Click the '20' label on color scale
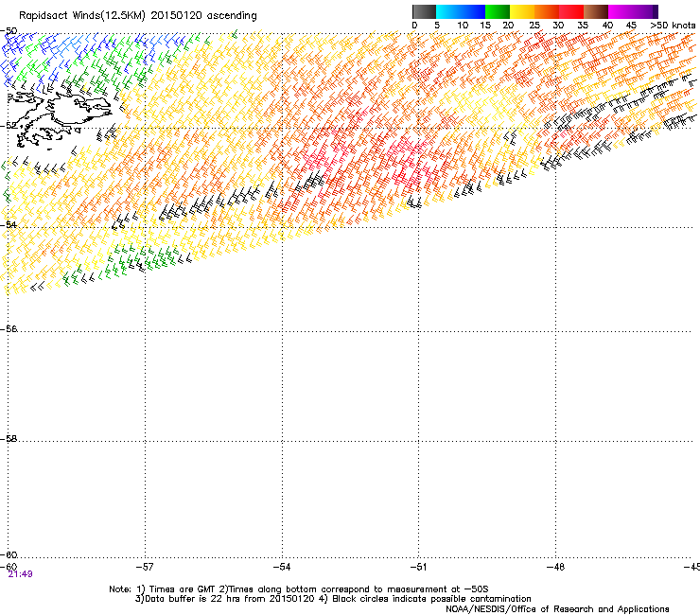 pyautogui.click(x=508, y=26)
